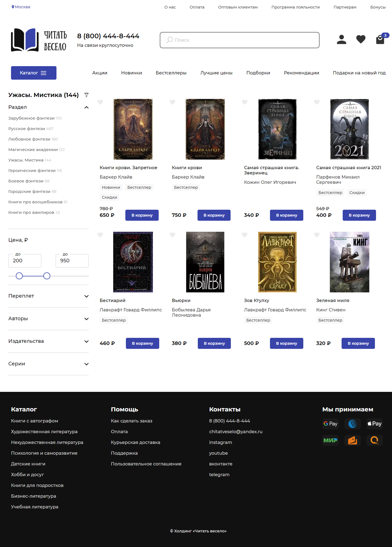Open Зов Ктулху book cover

click(x=277, y=262)
